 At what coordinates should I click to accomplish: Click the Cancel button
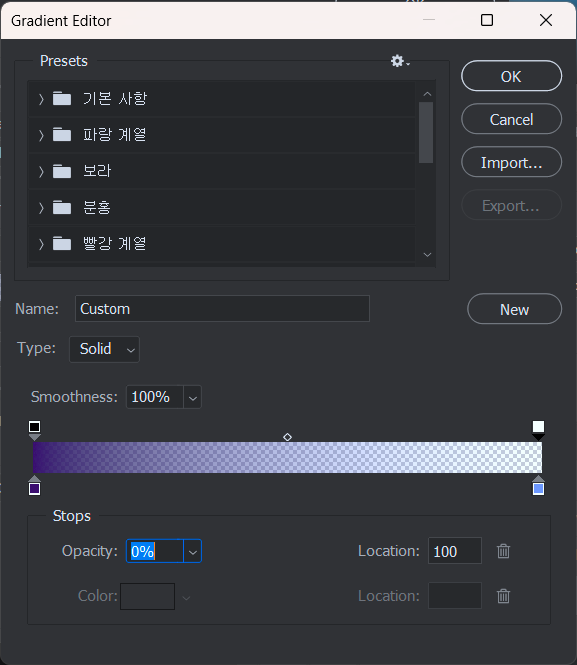point(511,119)
